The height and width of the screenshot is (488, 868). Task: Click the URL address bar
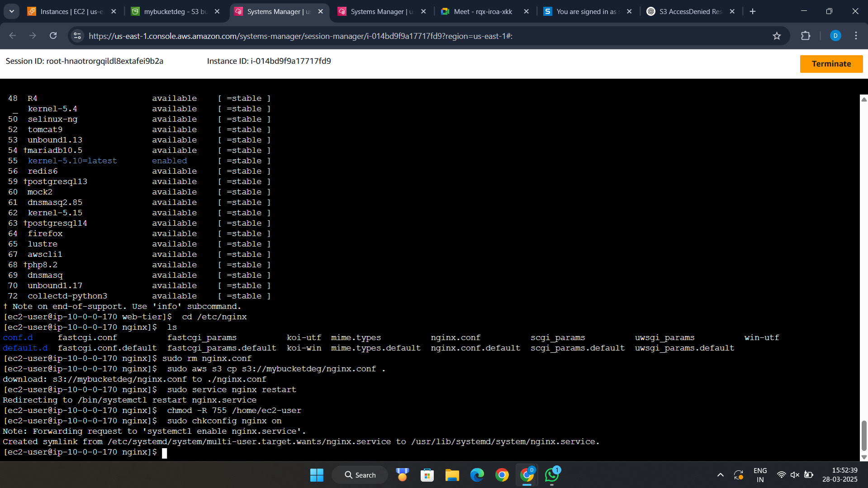(x=425, y=36)
